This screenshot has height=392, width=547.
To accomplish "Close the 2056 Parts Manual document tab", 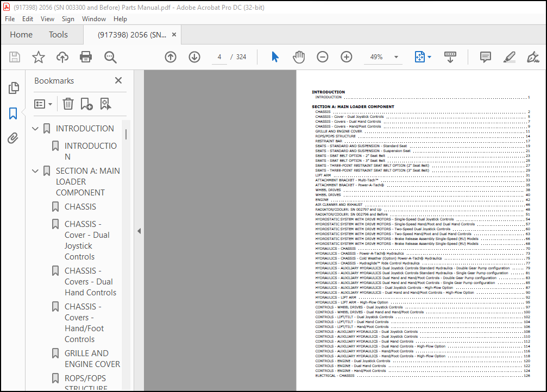I will [174, 35].
